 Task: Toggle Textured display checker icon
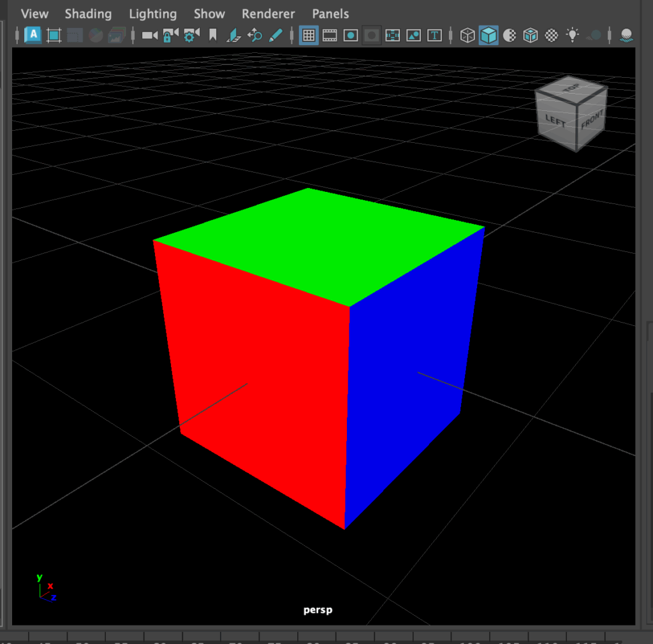coord(552,36)
